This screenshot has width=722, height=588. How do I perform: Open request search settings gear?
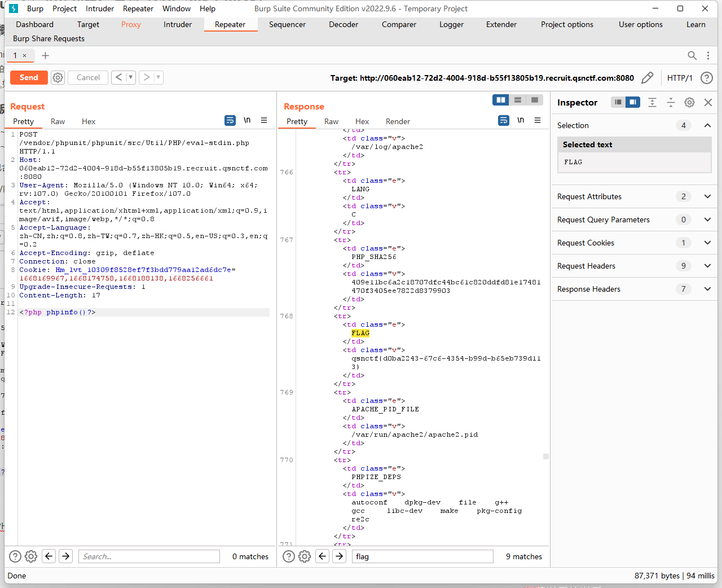coord(31,556)
